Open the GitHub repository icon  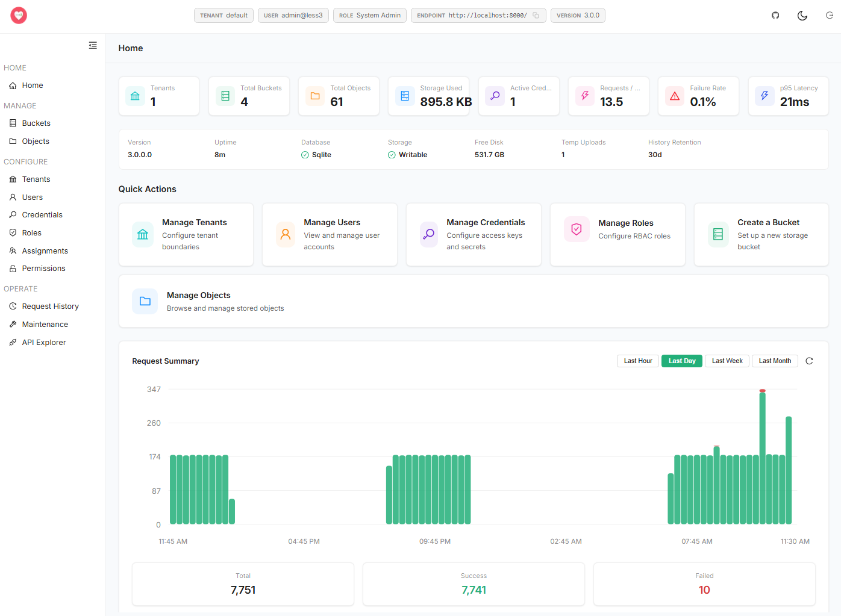point(775,15)
